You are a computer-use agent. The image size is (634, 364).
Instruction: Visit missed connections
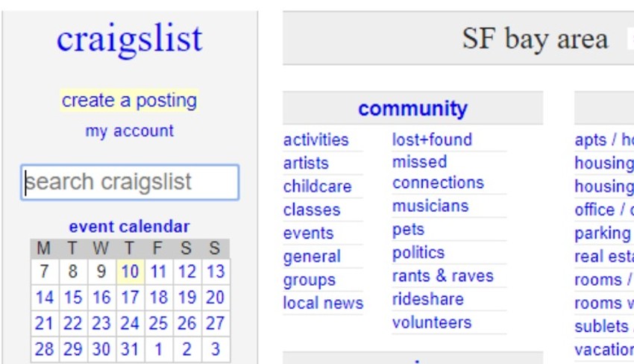point(438,172)
